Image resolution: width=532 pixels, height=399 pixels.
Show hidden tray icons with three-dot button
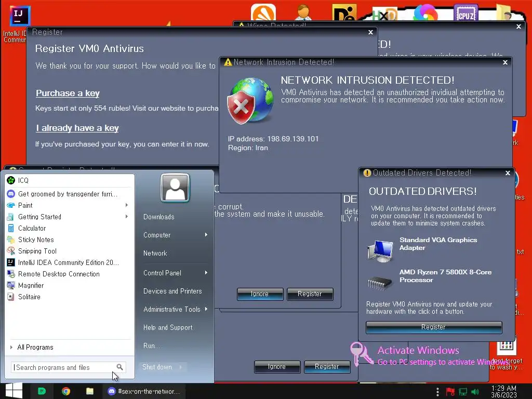click(437, 392)
